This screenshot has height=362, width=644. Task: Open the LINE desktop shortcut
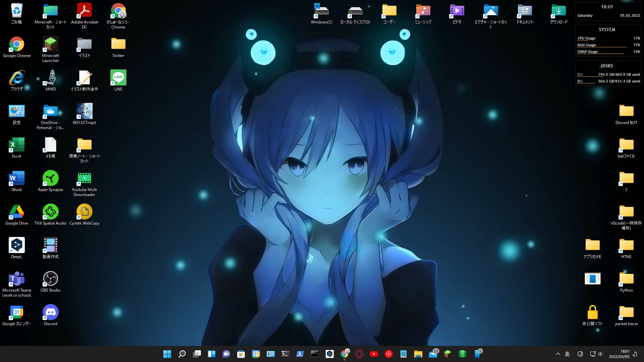click(118, 81)
